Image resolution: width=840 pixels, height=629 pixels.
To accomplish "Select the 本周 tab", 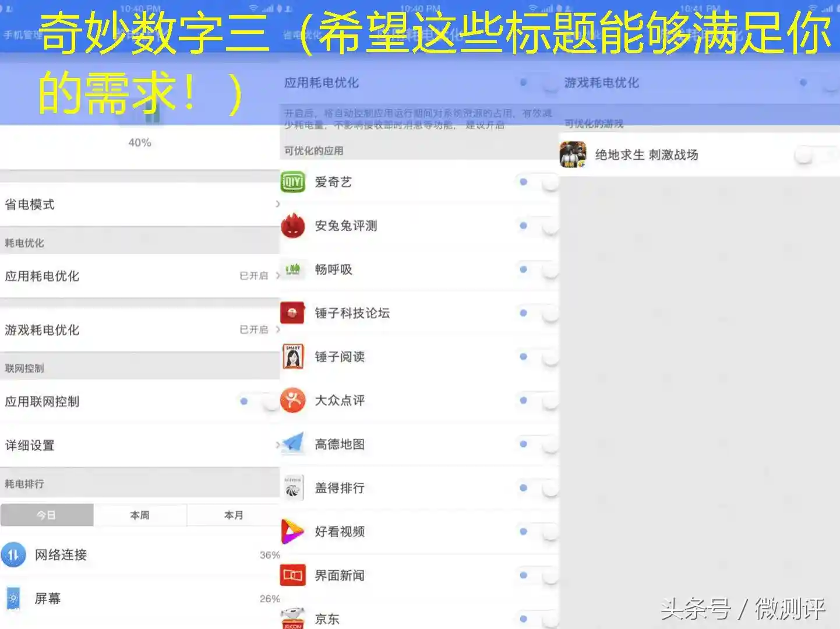I will 140,515.
